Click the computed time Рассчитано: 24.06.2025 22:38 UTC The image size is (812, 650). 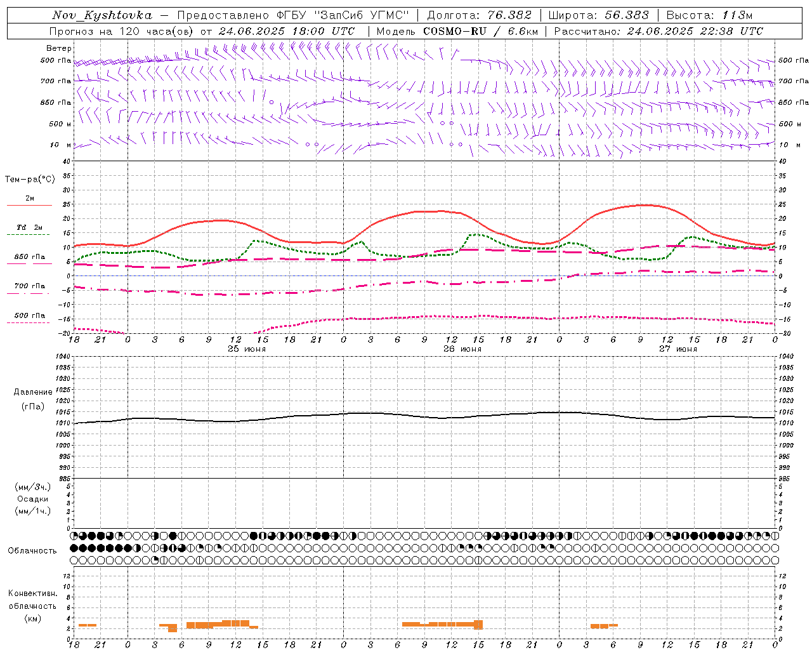(658, 31)
